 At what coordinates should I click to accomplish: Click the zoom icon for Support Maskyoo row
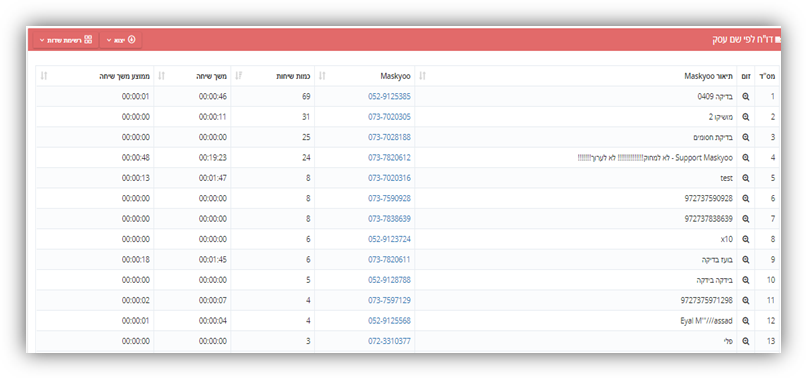[745, 157]
